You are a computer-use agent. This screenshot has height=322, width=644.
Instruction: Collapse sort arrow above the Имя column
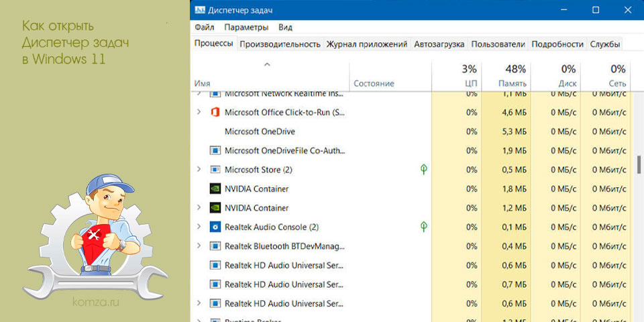[x=268, y=64]
